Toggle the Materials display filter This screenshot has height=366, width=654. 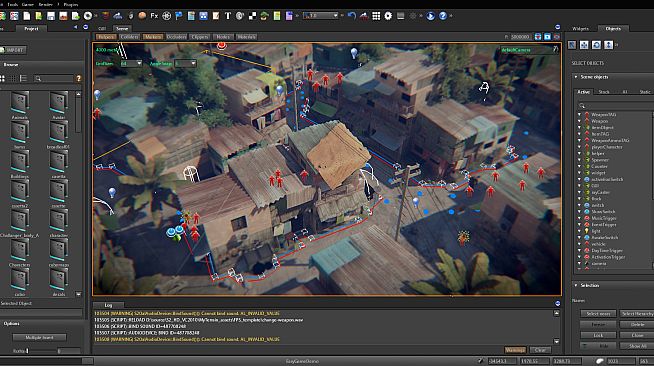point(247,37)
